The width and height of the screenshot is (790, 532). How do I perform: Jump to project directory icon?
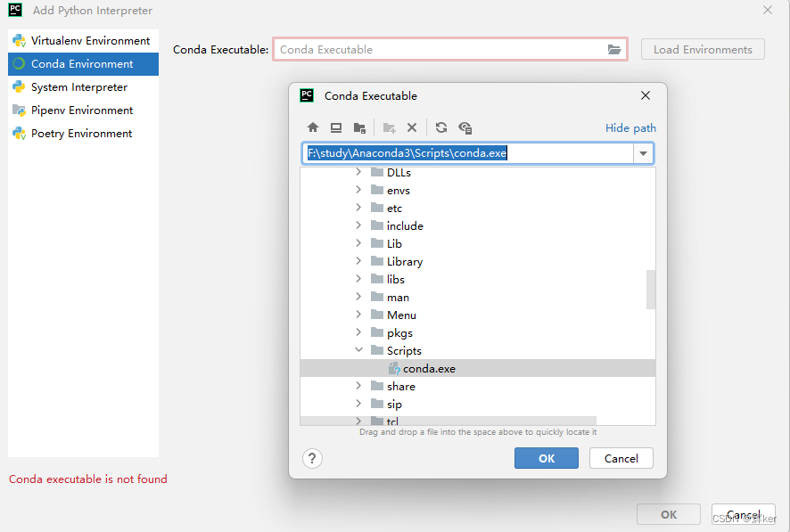click(x=359, y=127)
